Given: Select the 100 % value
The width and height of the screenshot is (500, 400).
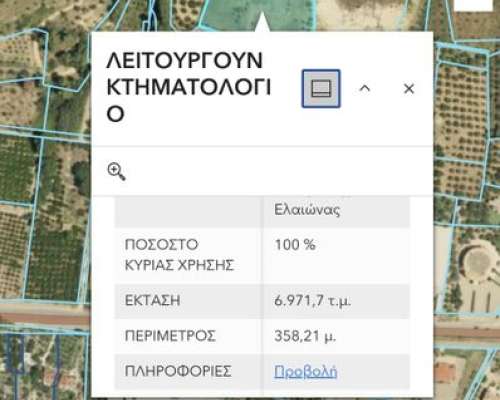Looking at the screenshot, I should click(295, 245).
